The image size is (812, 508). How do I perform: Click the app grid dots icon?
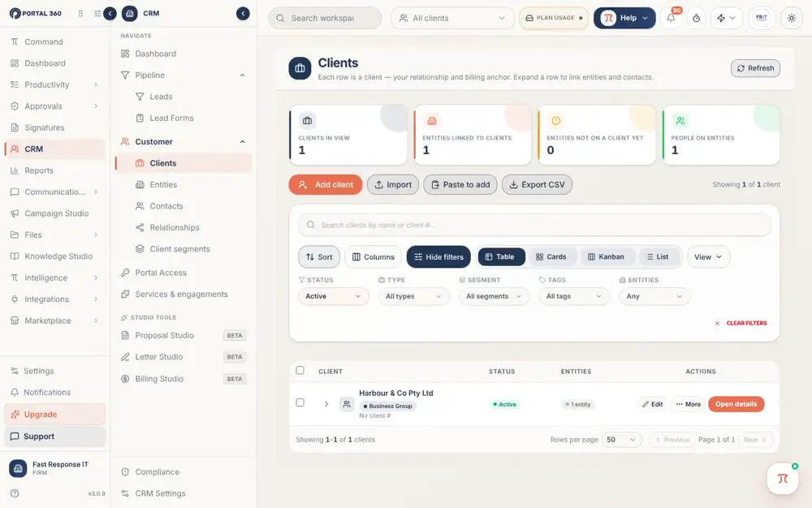80,14
